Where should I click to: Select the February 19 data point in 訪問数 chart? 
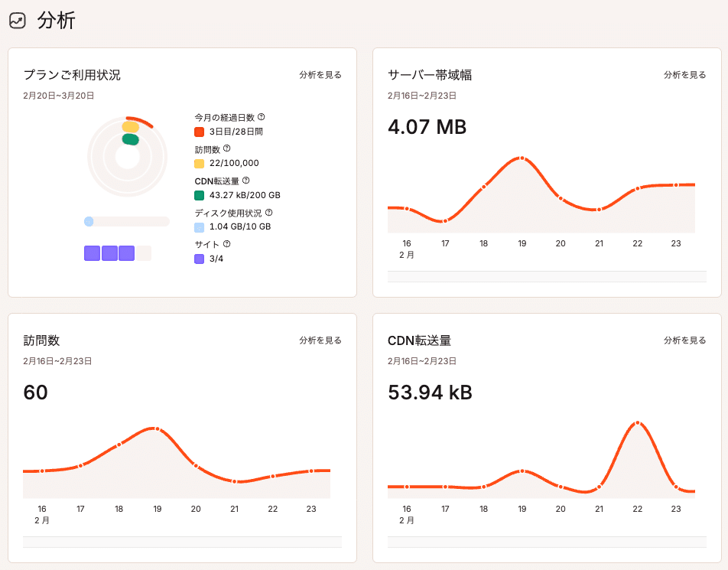click(158, 428)
